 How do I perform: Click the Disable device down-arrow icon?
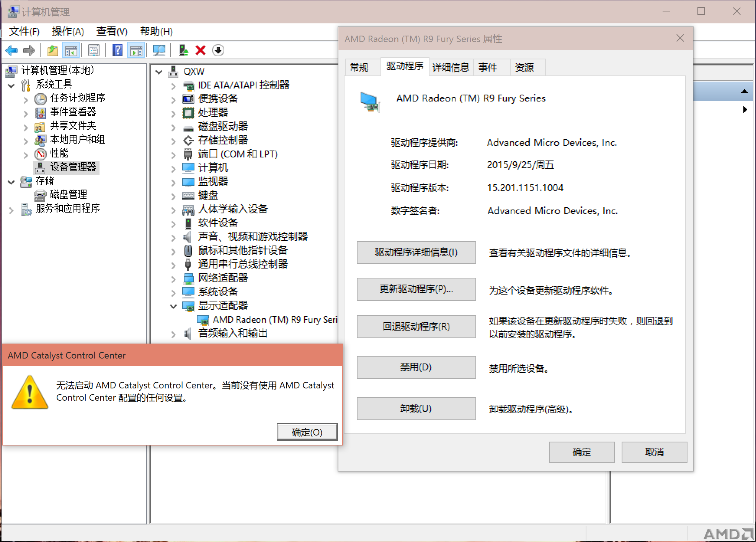pos(218,50)
